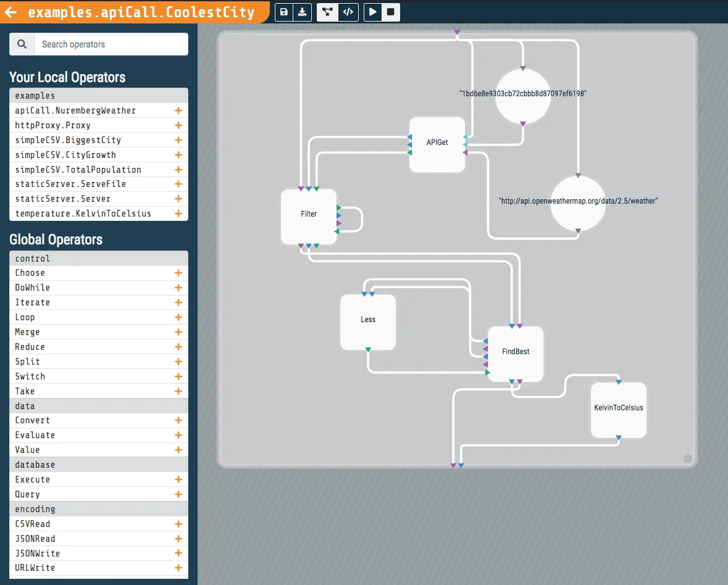Switch to the code view toggle
The width and height of the screenshot is (728, 585).
coord(348,12)
